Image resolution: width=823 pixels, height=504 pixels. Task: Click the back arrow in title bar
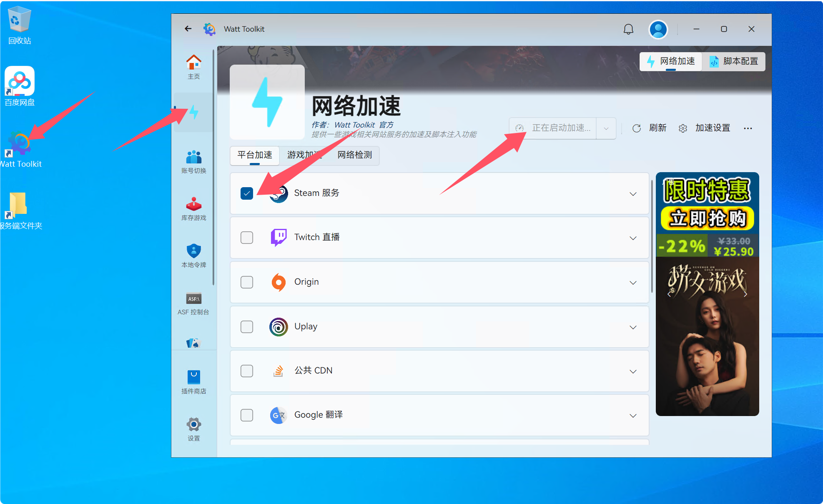click(x=188, y=29)
